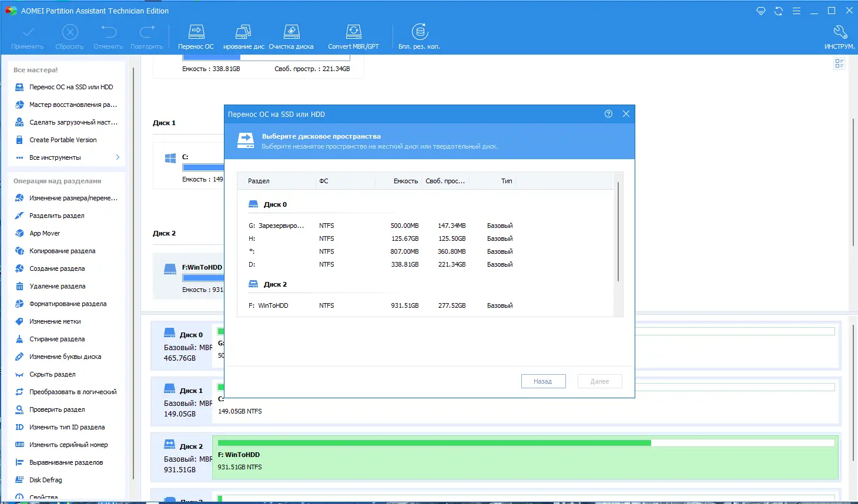This screenshot has height=504, width=858.
Task: Click the dialog partition list scrollbar
Action: tap(618, 231)
